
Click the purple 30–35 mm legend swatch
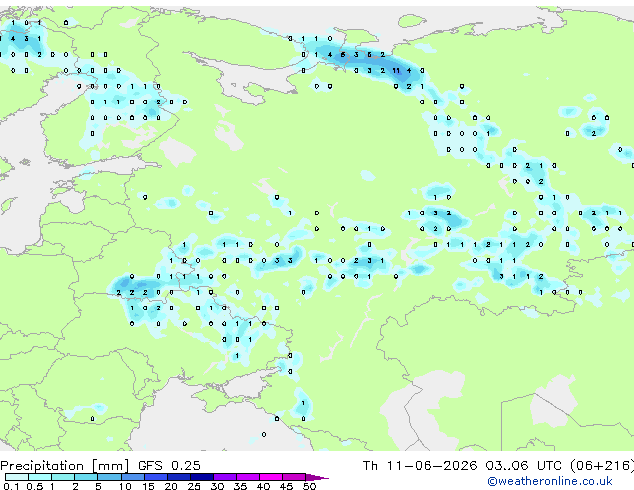click(x=225, y=477)
